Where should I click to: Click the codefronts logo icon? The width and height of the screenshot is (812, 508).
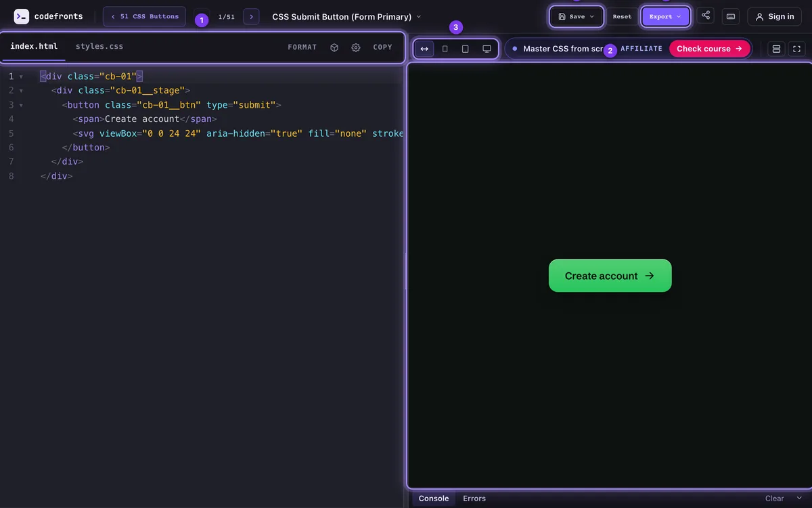click(x=22, y=16)
